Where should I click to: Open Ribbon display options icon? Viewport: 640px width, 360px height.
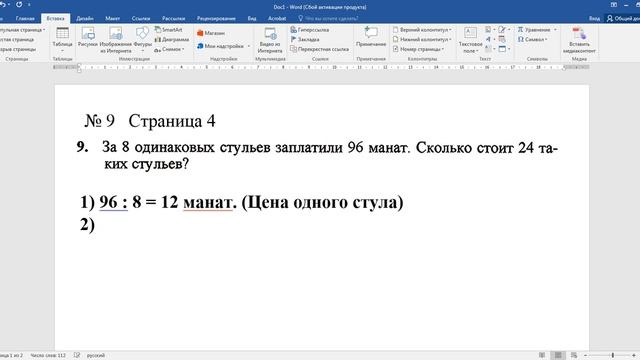pyautogui.click(x=613, y=5)
